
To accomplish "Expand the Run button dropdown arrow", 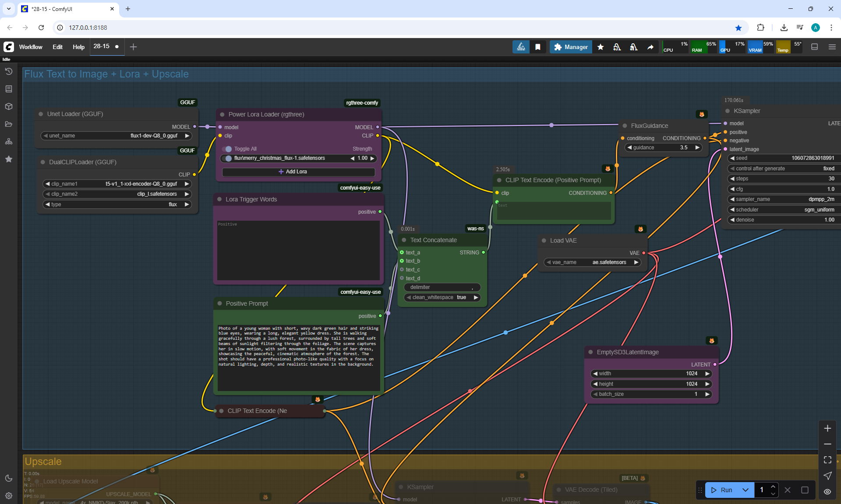I will click(746, 490).
